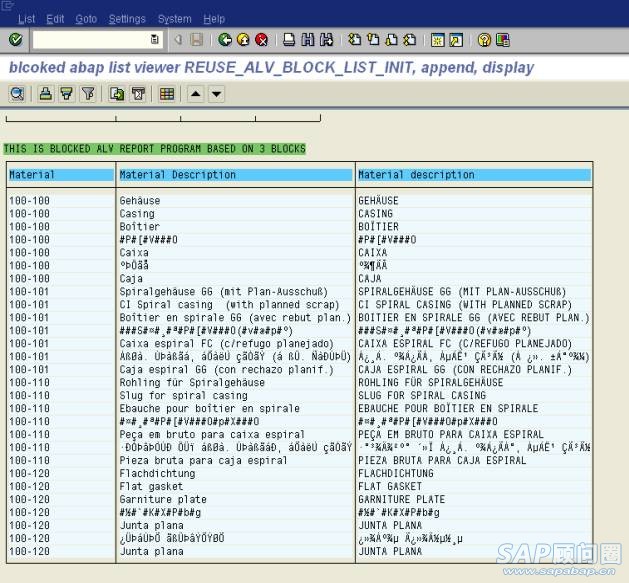
Task: Open the Settings menu
Action: 127,19
